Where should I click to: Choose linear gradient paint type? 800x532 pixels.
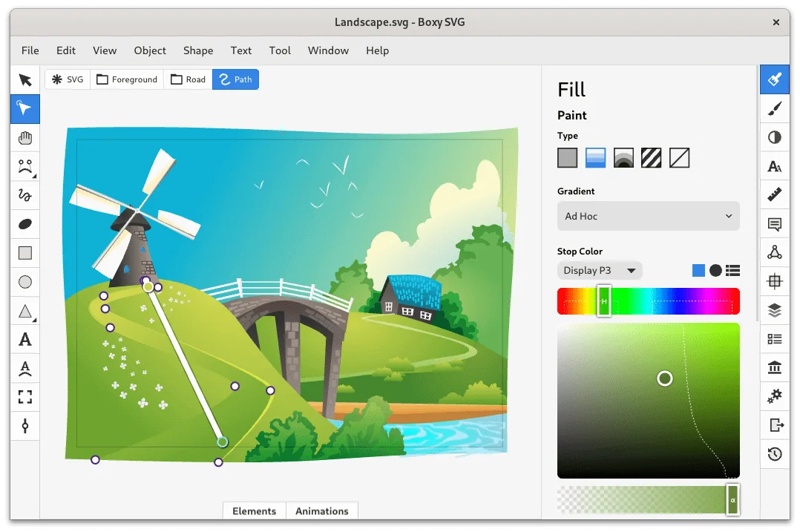595,158
